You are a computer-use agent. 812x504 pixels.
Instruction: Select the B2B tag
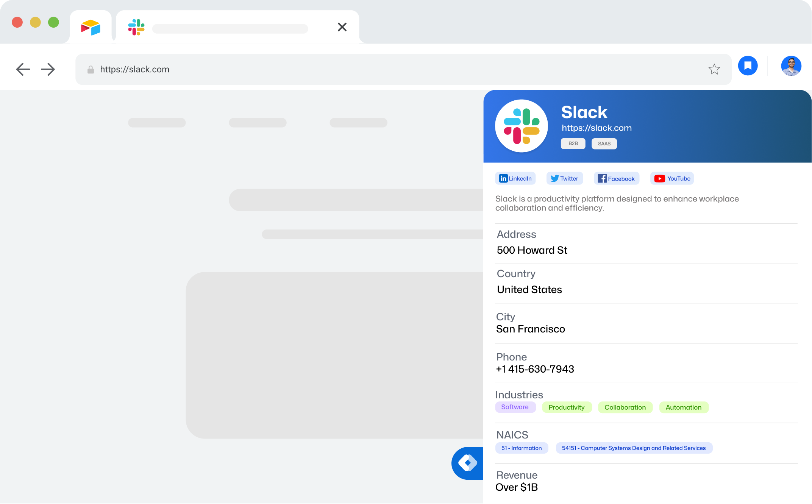click(573, 144)
